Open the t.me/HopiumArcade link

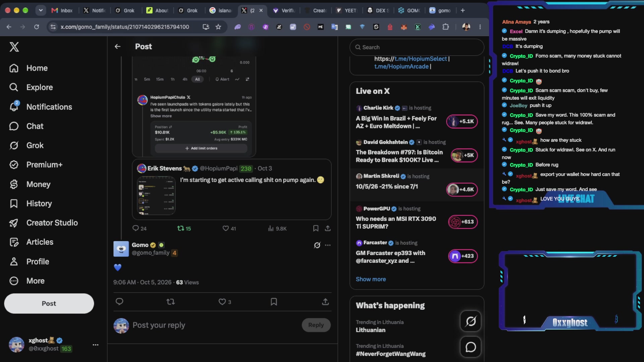click(401, 66)
